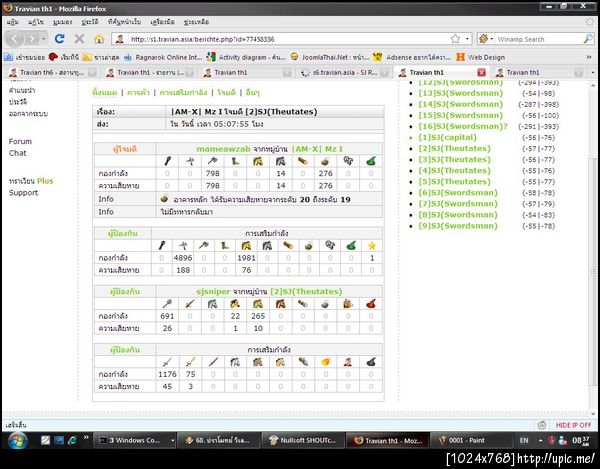Show more bookmarks with the chevron
Image resolution: width=600 pixels, height=469 pixels.
(x=589, y=57)
